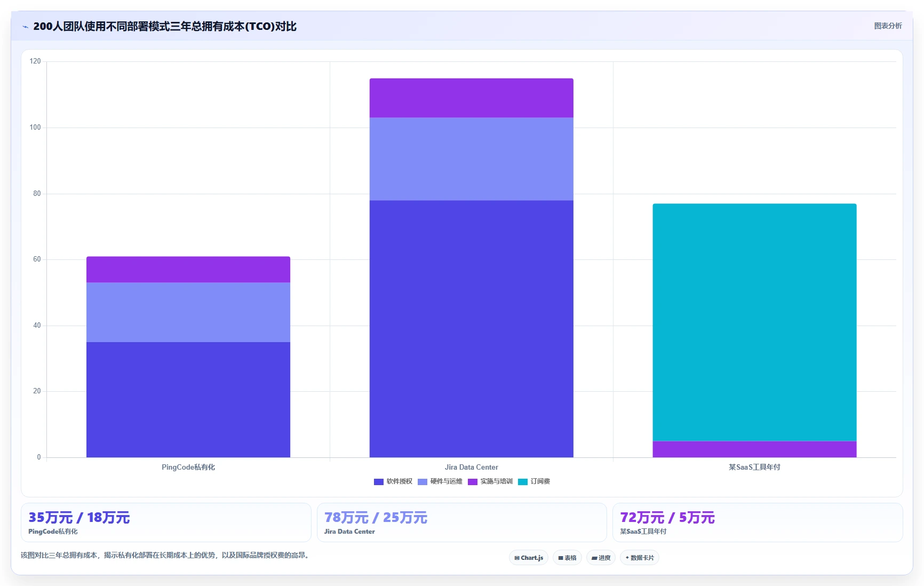Open the 78万元 / 25万元 Jira card
The height and width of the screenshot is (586, 924).
point(462,522)
